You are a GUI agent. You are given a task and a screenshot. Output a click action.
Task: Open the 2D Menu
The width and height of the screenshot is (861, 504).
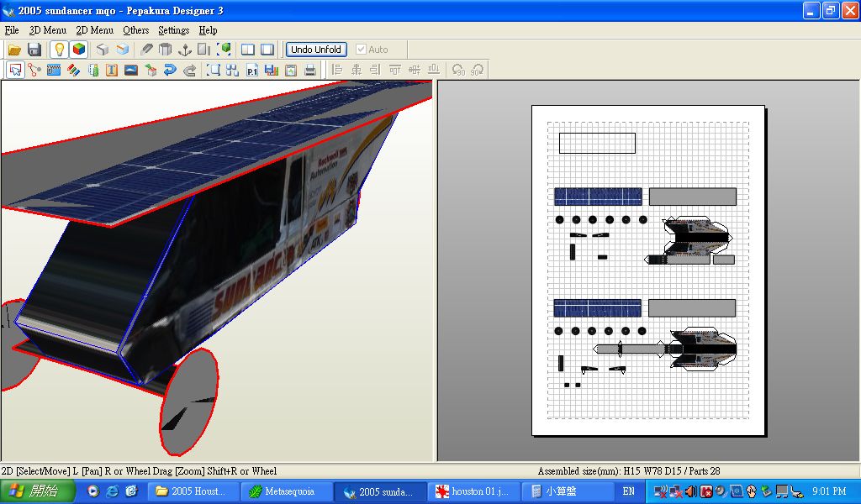pos(94,30)
